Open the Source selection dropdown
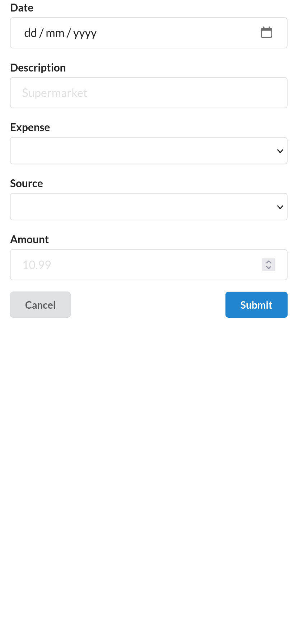This screenshot has height=644, width=298. click(x=149, y=207)
